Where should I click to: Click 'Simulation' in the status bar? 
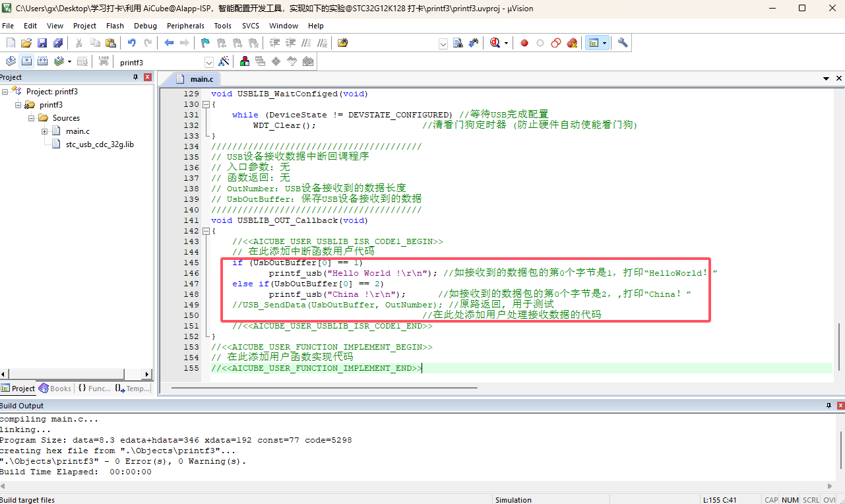tap(513, 500)
